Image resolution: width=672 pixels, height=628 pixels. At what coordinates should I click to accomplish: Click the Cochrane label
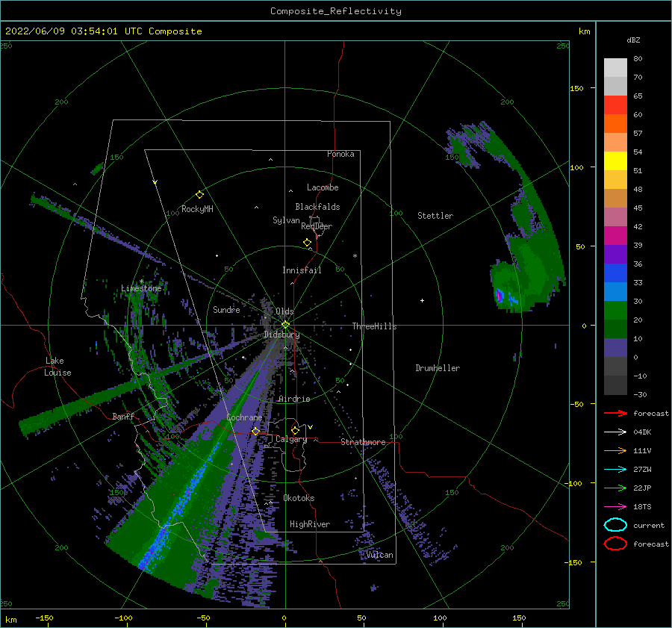coord(244,417)
